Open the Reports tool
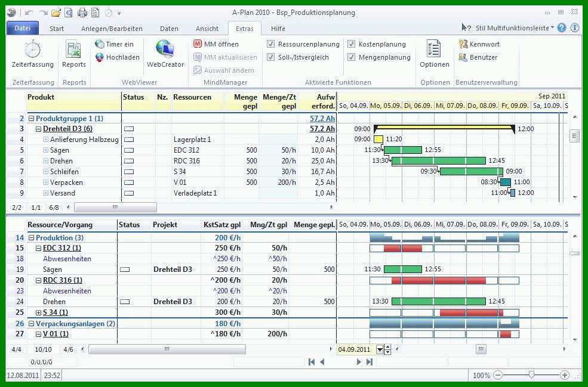 (74, 55)
